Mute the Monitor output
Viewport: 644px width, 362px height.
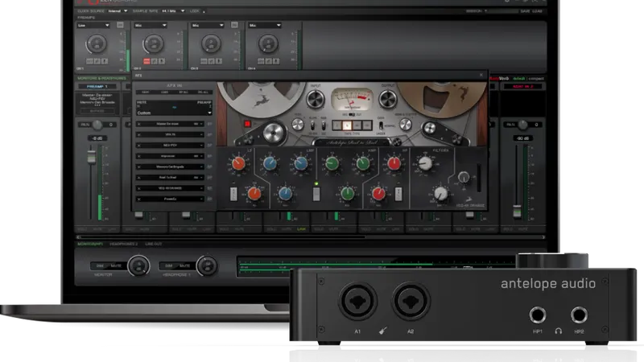coord(117,265)
